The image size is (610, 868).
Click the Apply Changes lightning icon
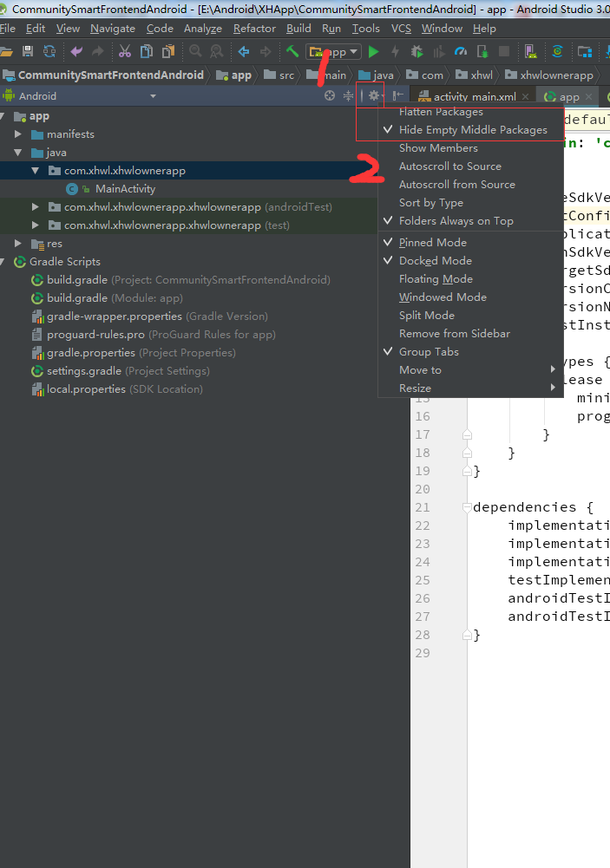(x=395, y=51)
